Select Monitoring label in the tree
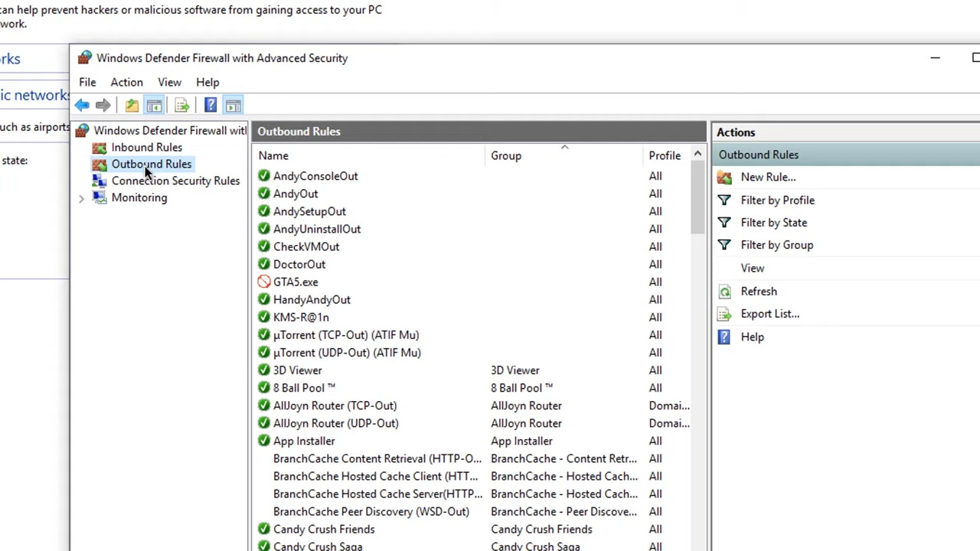Image resolution: width=980 pixels, height=551 pixels. click(x=139, y=198)
